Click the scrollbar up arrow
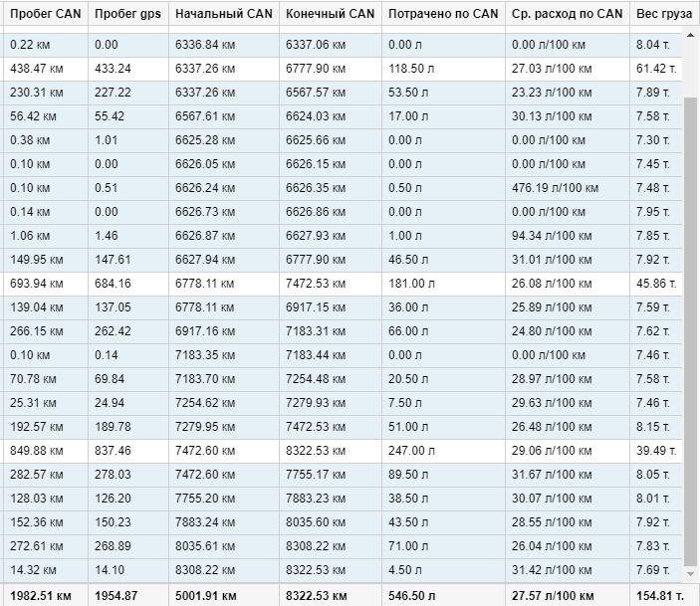The height and width of the screenshot is (606, 700). 691,35
